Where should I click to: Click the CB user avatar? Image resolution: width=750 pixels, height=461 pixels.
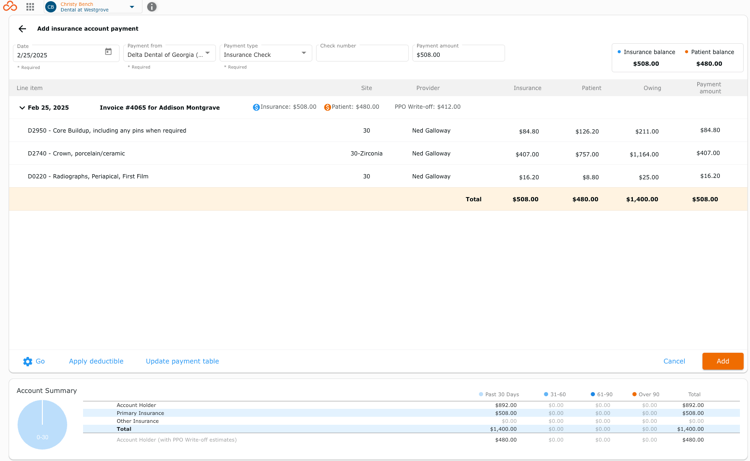(51, 7)
